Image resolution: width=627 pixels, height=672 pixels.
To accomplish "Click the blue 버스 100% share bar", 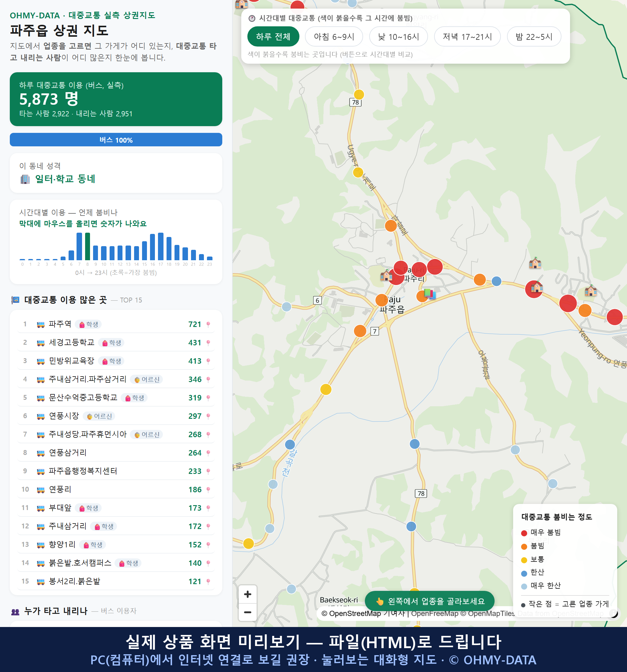I will point(116,140).
